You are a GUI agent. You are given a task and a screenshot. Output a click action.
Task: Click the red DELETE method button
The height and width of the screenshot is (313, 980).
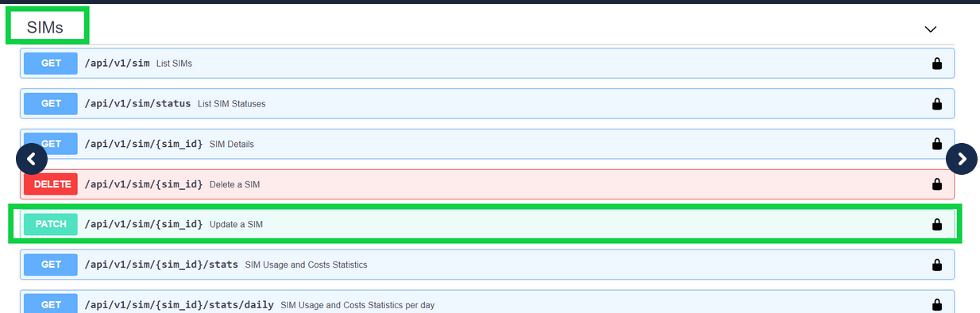[x=51, y=184]
